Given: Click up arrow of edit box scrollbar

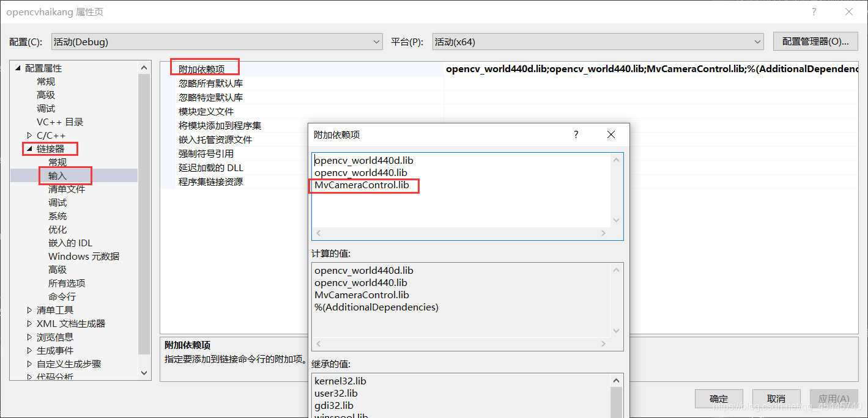Looking at the screenshot, I should 617,160.
